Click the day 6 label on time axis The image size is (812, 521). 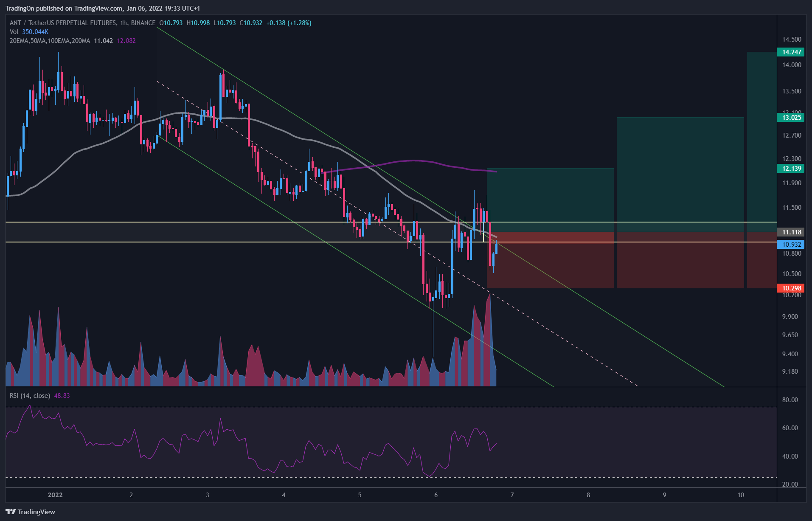436,495
